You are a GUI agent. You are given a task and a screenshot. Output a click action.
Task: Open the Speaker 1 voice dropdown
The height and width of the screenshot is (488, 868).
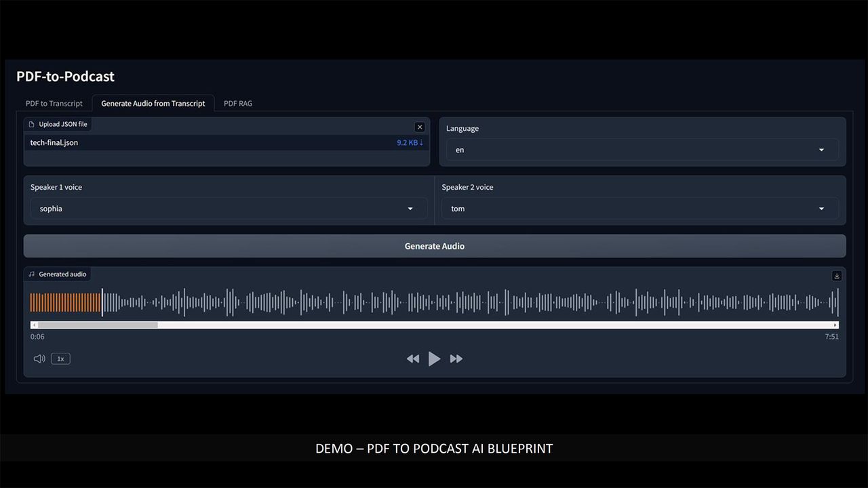click(x=229, y=209)
